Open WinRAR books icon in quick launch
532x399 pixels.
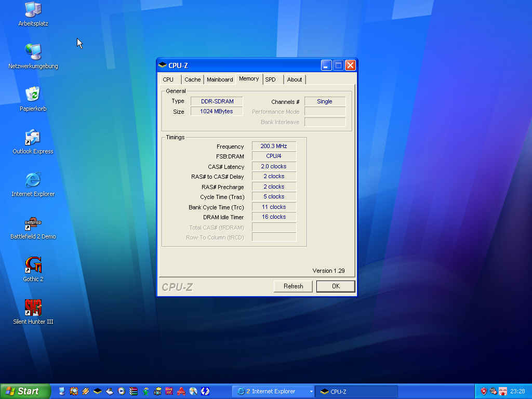coord(134,391)
